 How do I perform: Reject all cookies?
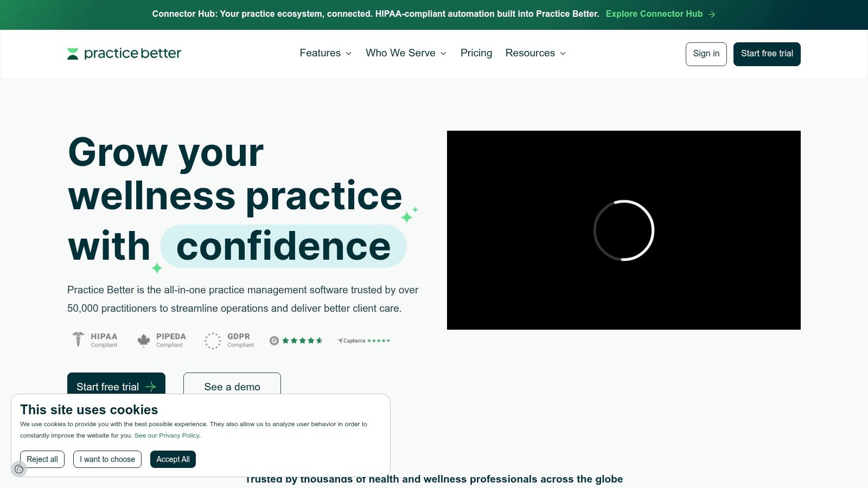coord(42,459)
